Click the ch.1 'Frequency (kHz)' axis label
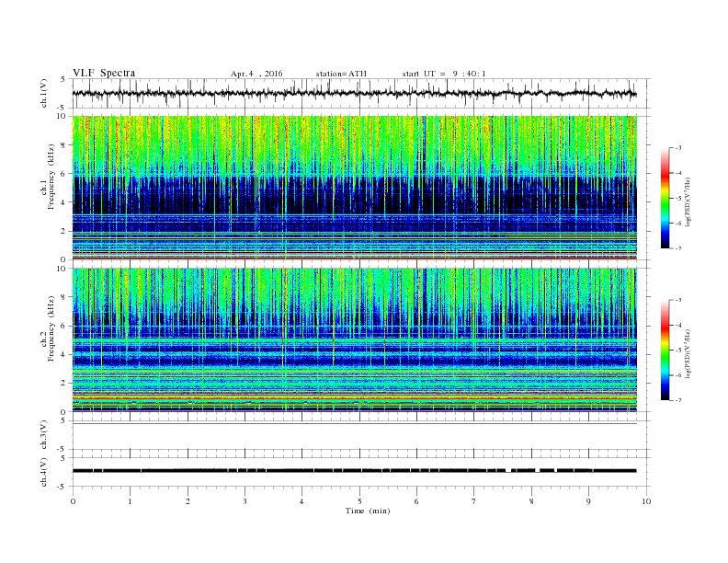Image resolution: width=728 pixels, height=563 pixels. pyautogui.click(x=51, y=177)
